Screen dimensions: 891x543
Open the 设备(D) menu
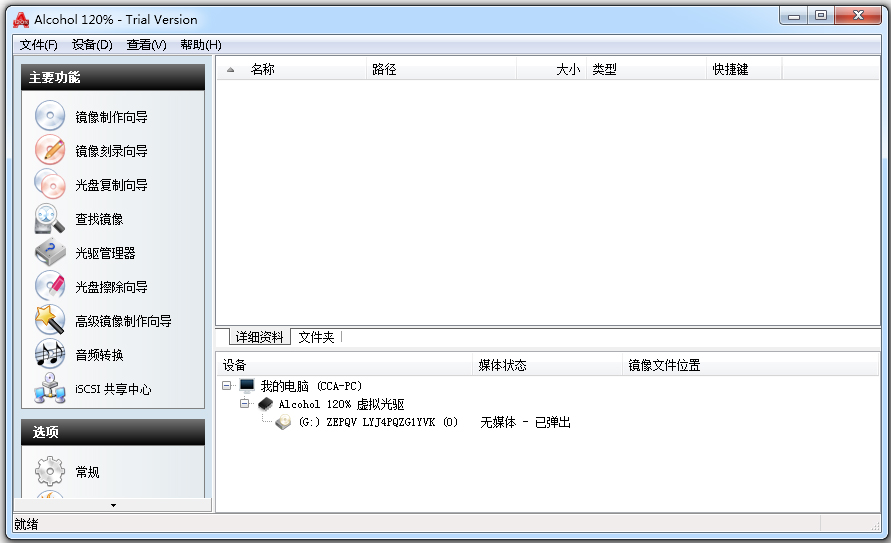[92, 45]
